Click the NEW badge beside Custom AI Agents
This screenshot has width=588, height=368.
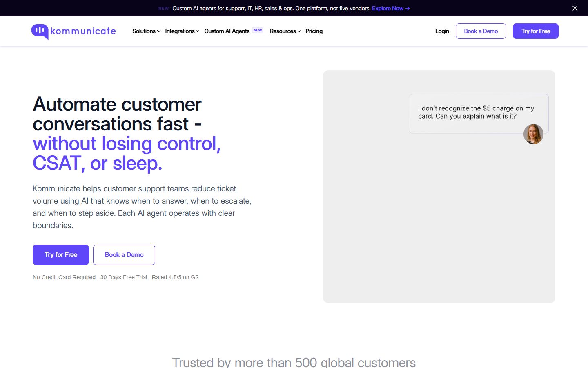coord(258,30)
